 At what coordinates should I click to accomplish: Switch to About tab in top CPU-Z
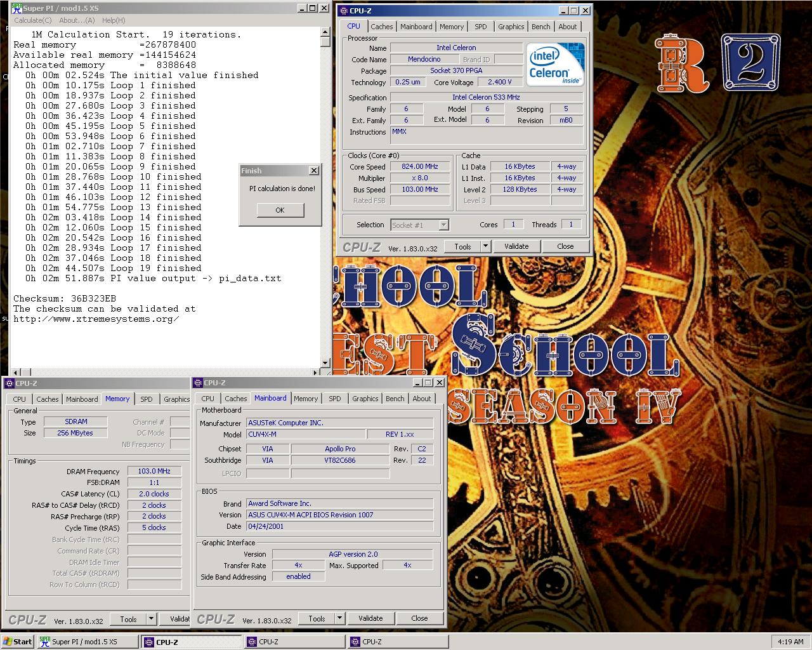pyautogui.click(x=568, y=27)
